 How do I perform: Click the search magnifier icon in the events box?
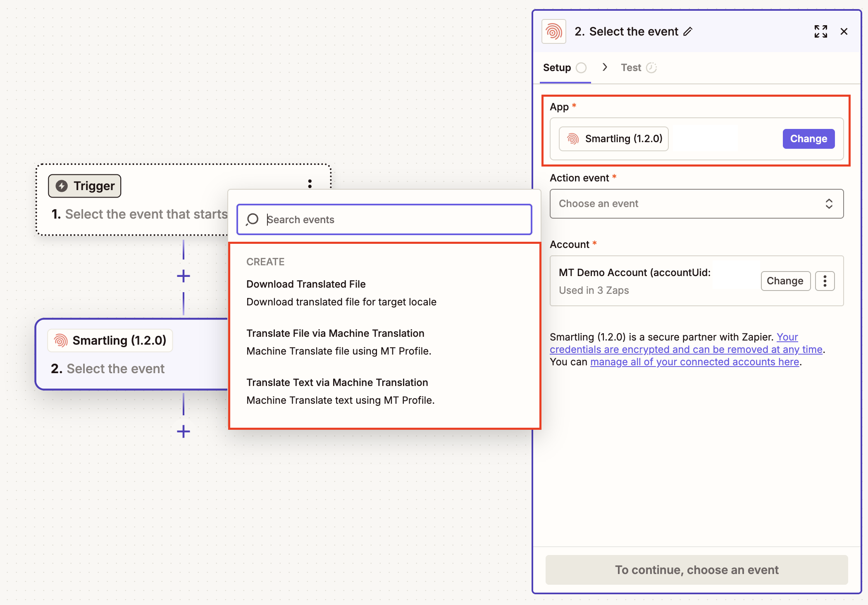coord(252,219)
